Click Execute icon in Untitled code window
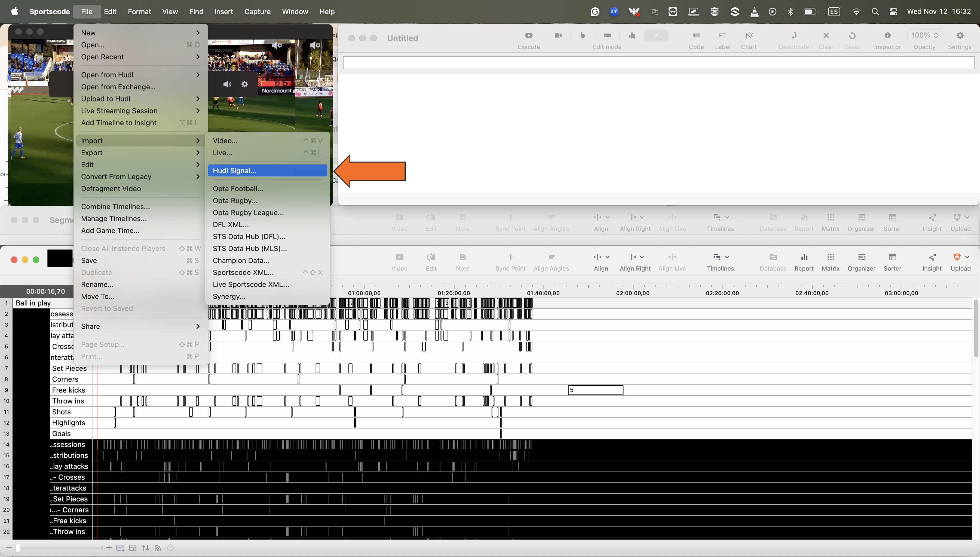 click(x=529, y=36)
